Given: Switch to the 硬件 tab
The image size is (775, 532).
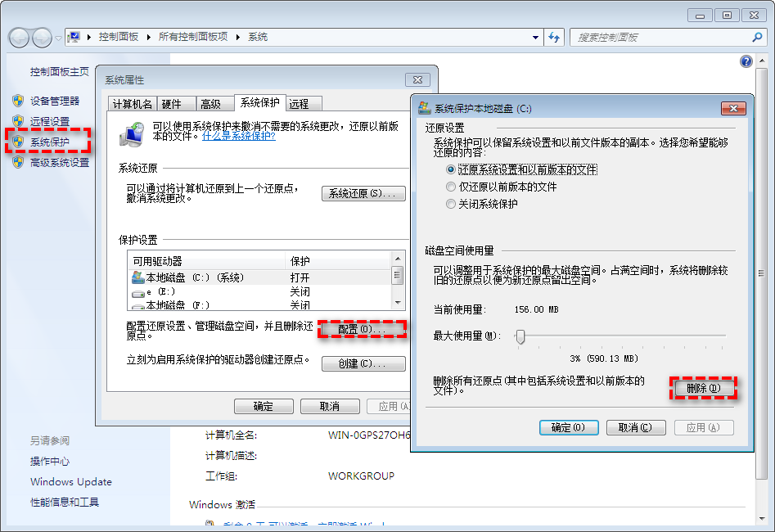Looking at the screenshot, I should [177, 104].
